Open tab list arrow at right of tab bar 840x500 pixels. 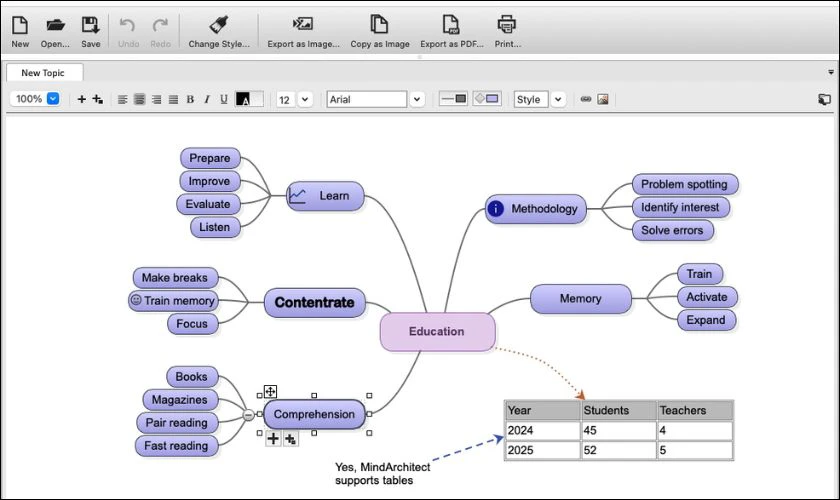[x=831, y=72]
